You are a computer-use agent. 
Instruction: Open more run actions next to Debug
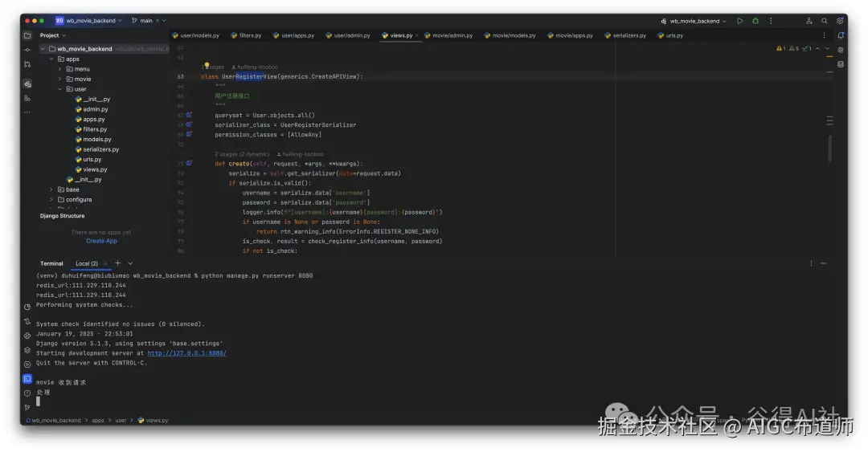pos(771,21)
